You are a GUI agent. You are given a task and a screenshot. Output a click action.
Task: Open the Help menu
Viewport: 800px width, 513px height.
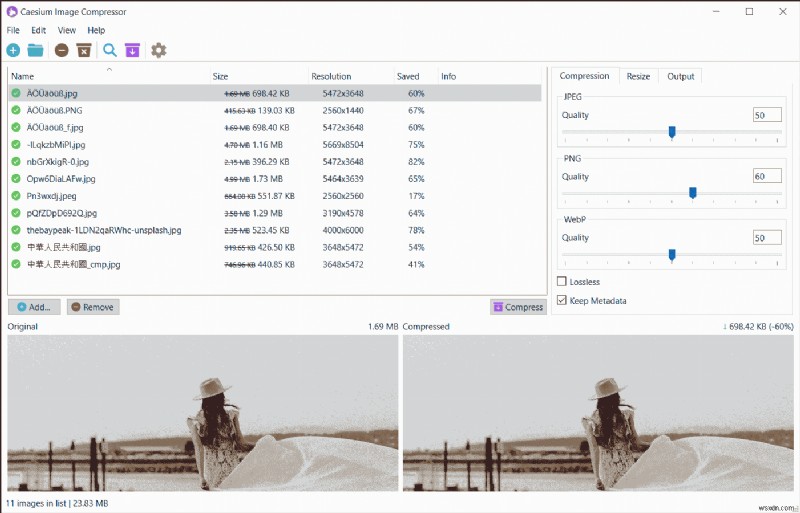(96, 30)
